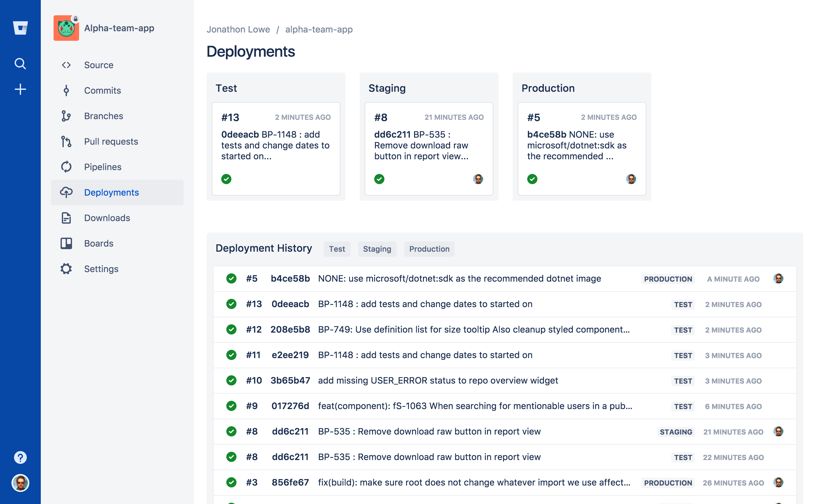This screenshot has width=816, height=504.
Task: Open the Production #5 deployment card
Action: click(x=582, y=148)
